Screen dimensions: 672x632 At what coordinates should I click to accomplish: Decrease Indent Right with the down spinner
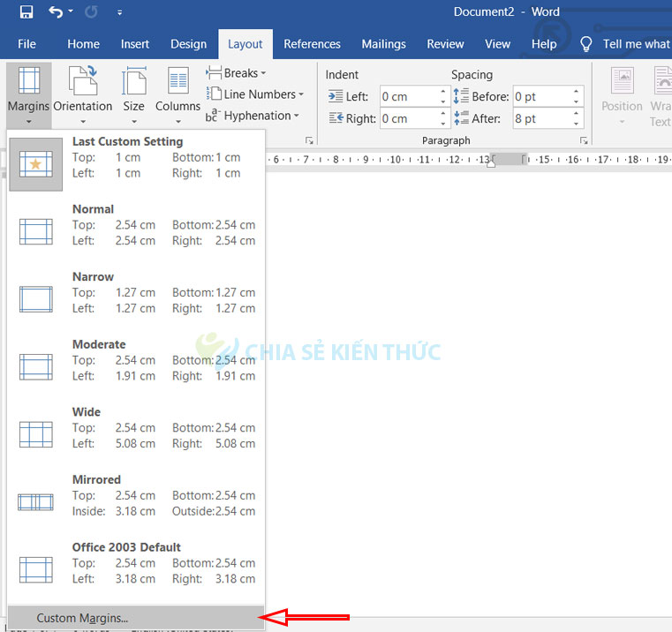click(443, 124)
